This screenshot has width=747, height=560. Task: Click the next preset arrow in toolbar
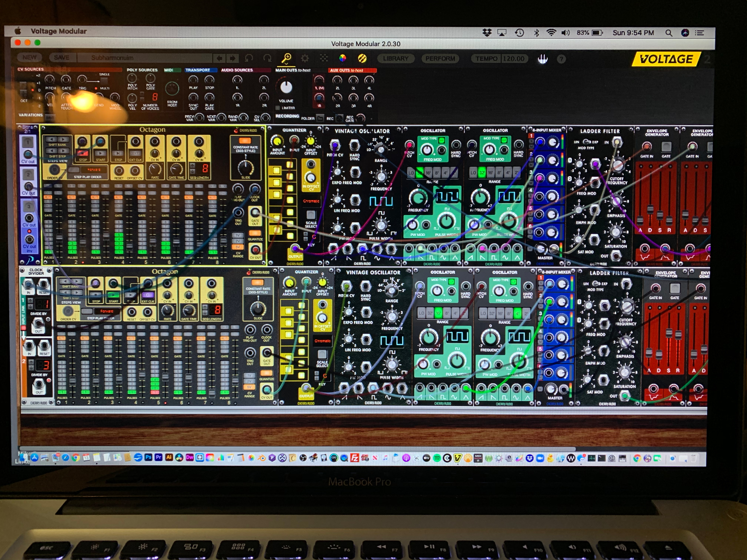coord(233,58)
